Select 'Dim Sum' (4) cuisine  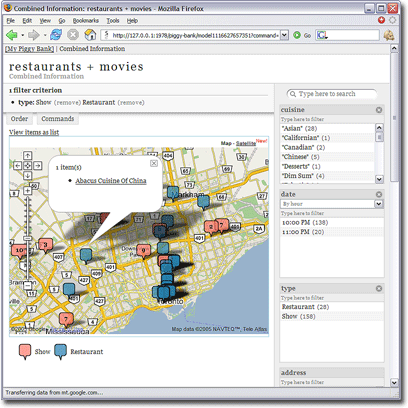(303, 176)
